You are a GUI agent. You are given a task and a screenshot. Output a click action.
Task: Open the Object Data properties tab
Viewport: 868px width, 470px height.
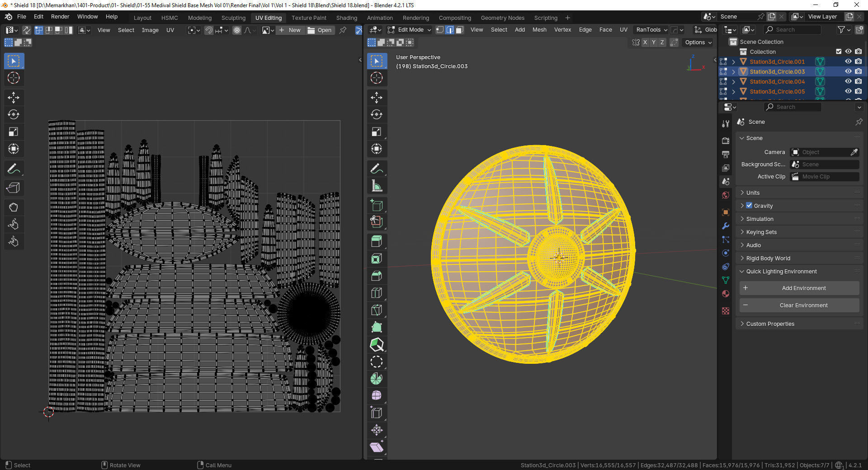click(x=726, y=280)
